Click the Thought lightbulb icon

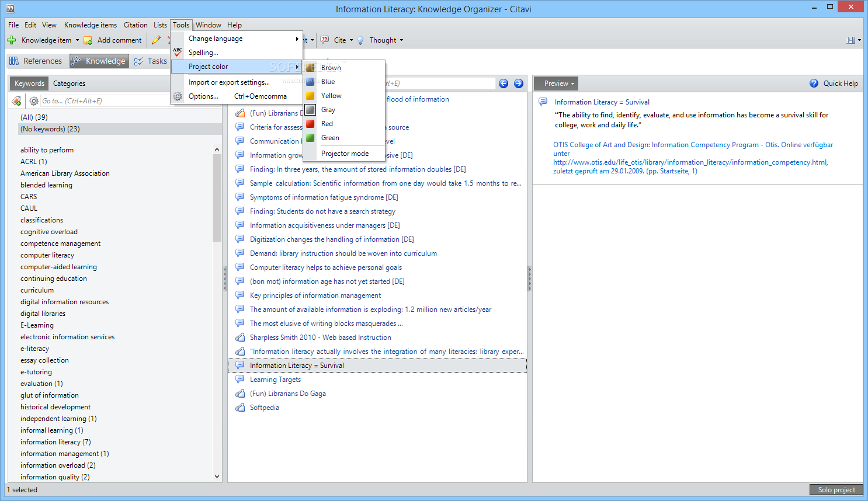click(x=360, y=40)
